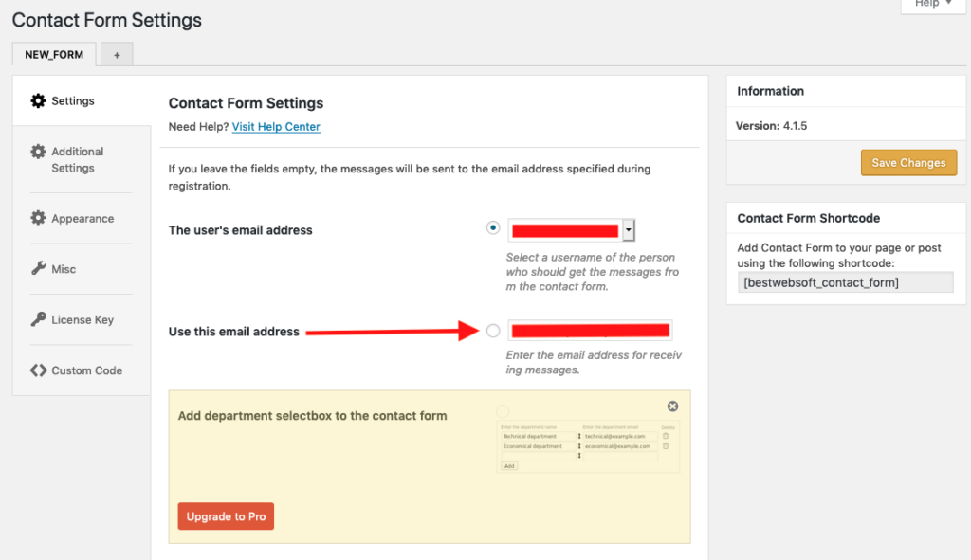Click the Save Changes button
The image size is (971, 560).
[x=908, y=162]
